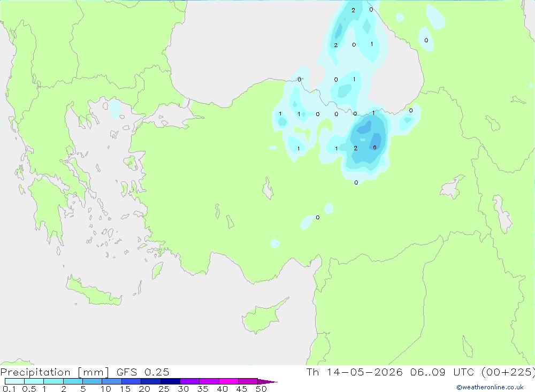535x392 pixels.
Task: Click the "6" precipitation value on the map
Action: point(374,148)
